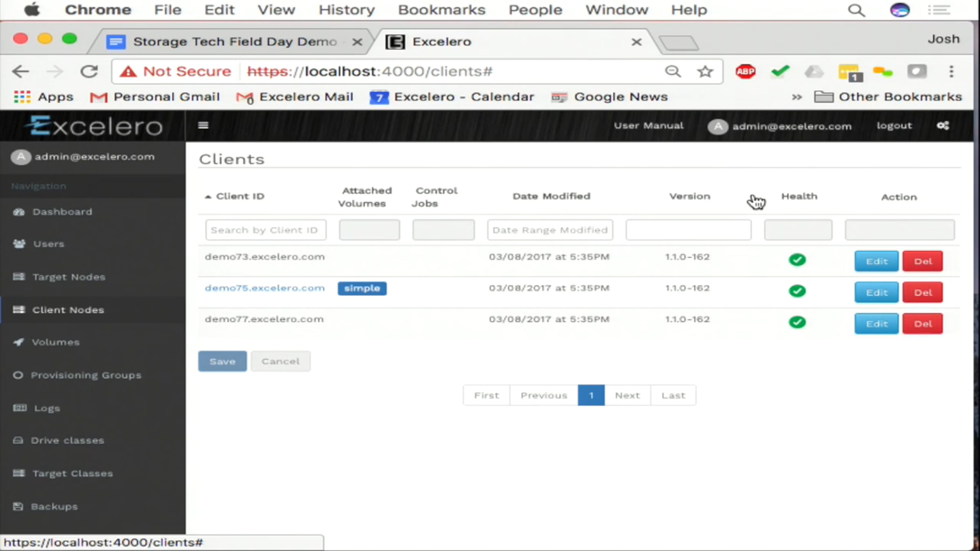Open Chrome three-dot menu
Screen dimensions: 980x551
pos(951,72)
